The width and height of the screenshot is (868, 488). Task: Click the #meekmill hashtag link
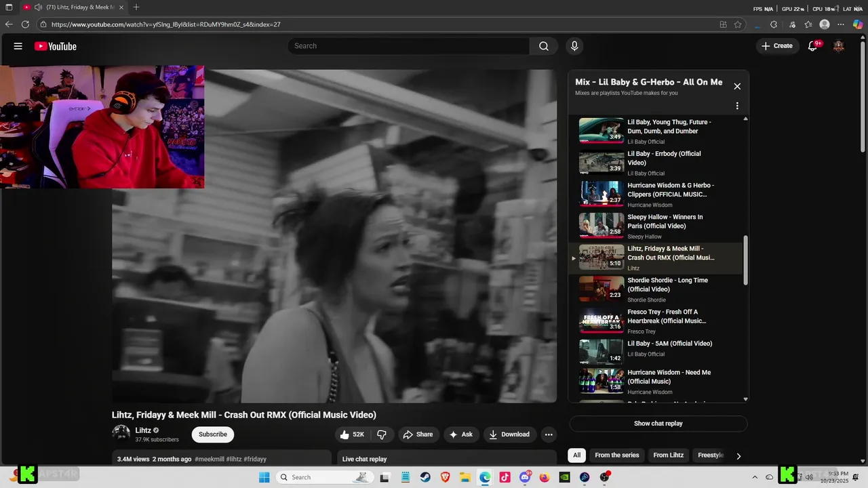pyautogui.click(x=210, y=459)
